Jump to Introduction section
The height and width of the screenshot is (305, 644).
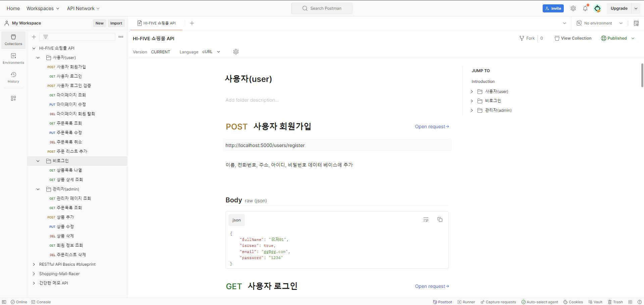click(x=483, y=82)
